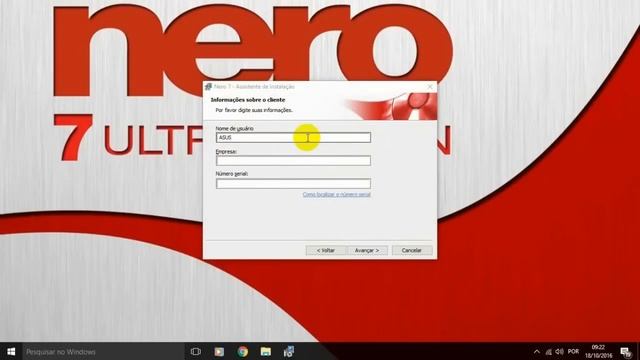
Task: Open Task View in the taskbar
Action: pos(196,351)
